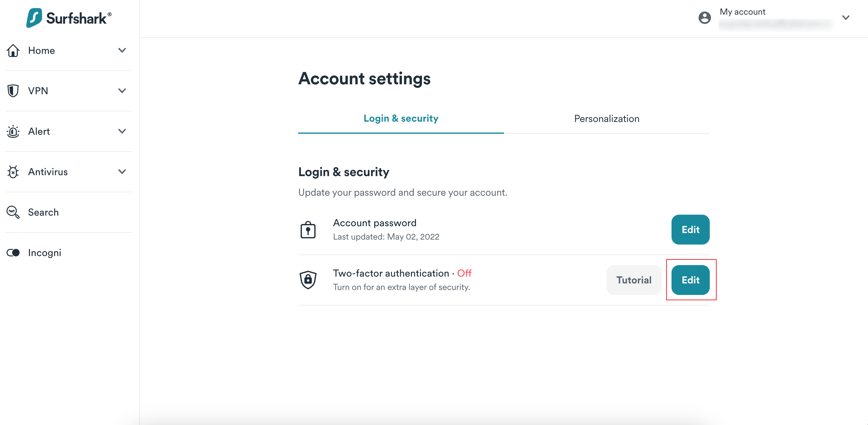
Task: Select the Login & security tab
Action: click(400, 118)
